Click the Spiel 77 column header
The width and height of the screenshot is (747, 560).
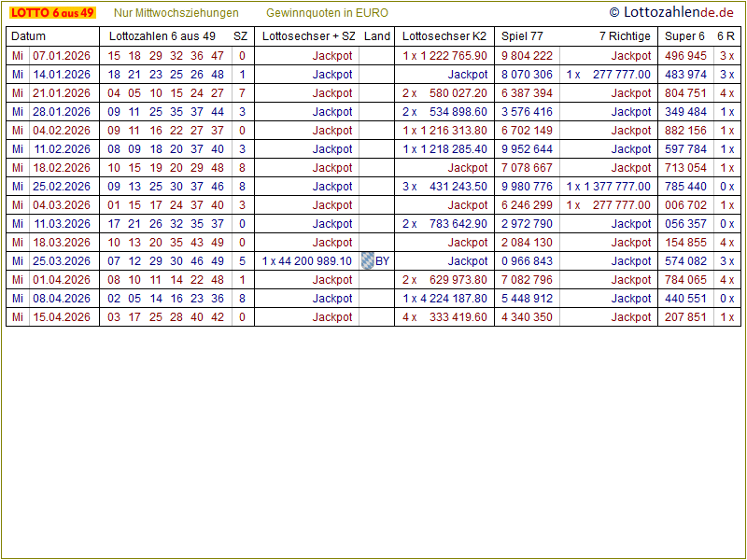tap(522, 36)
